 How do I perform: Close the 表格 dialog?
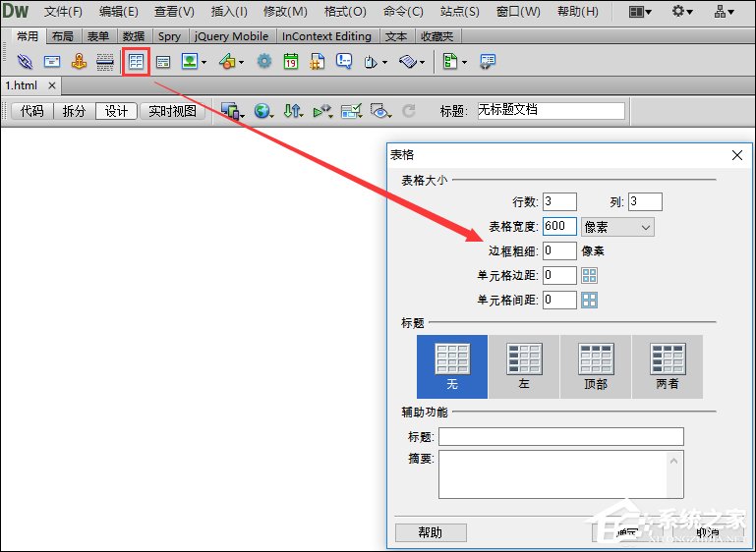[737, 155]
